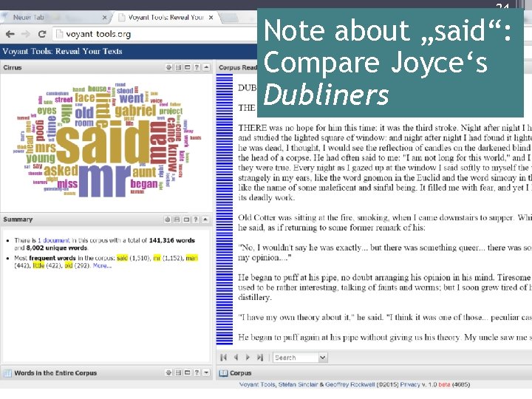Click the word 'man' in the Cirrus cloud
Screen dimensions: 532x399
[158, 143]
